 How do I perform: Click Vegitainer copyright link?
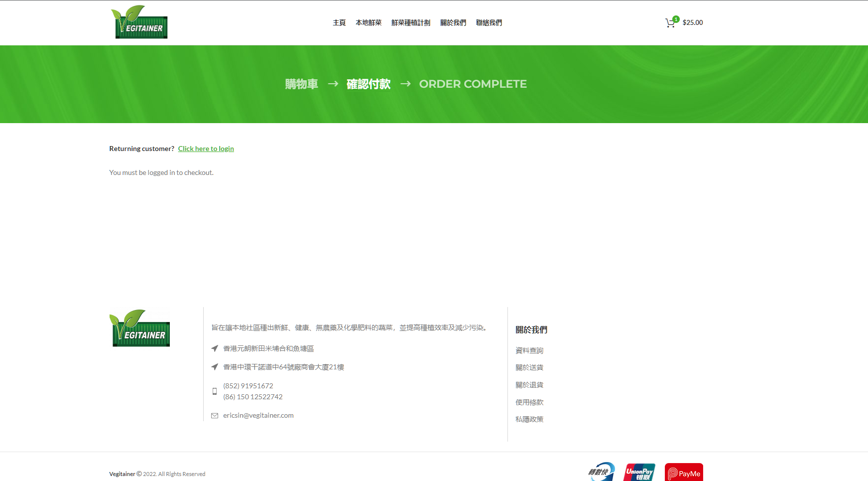pyautogui.click(x=122, y=474)
